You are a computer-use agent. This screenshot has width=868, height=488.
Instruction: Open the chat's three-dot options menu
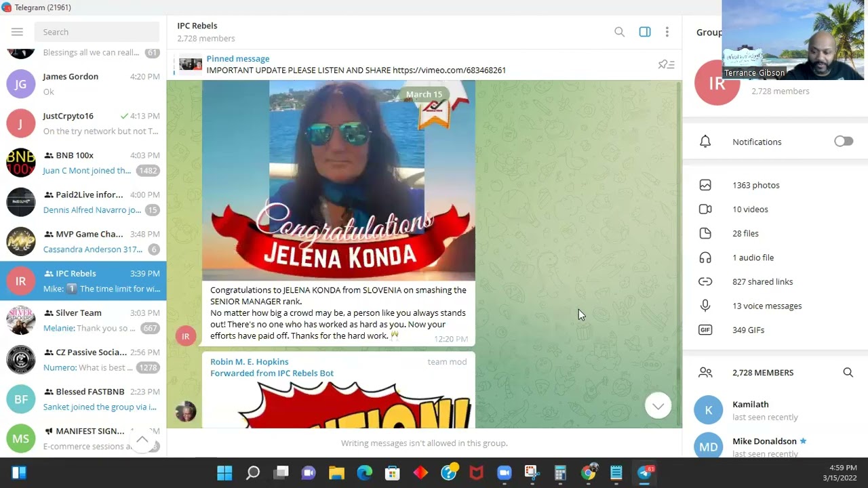pyautogui.click(x=667, y=32)
